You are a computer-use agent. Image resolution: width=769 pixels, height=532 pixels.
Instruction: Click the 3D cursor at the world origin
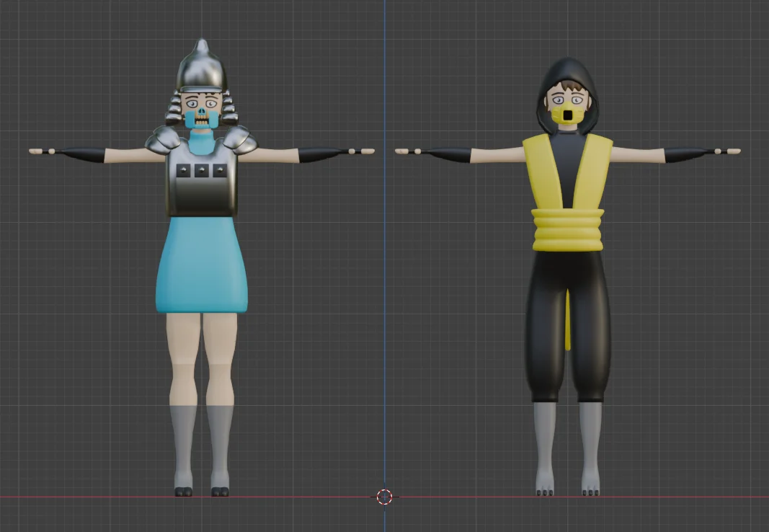(385, 497)
